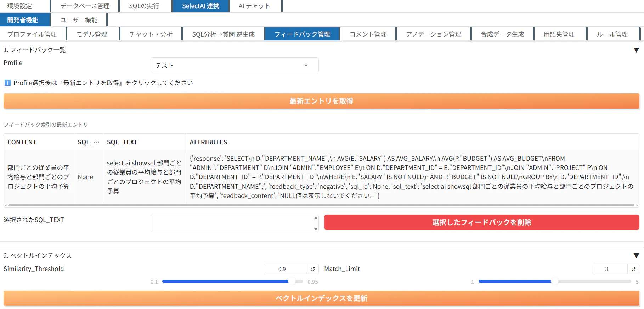This screenshot has height=309, width=644.
Task: Click 最新エントリを取得 button
Action: 321,101
